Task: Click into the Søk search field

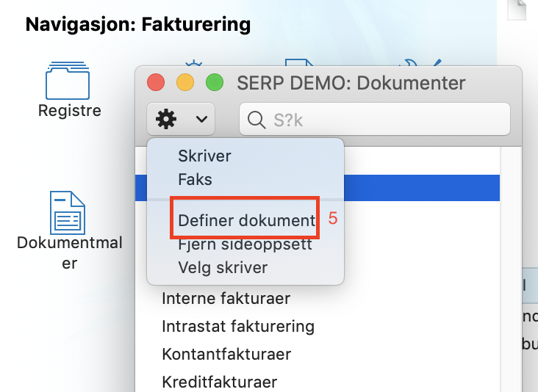Action: (x=375, y=119)
